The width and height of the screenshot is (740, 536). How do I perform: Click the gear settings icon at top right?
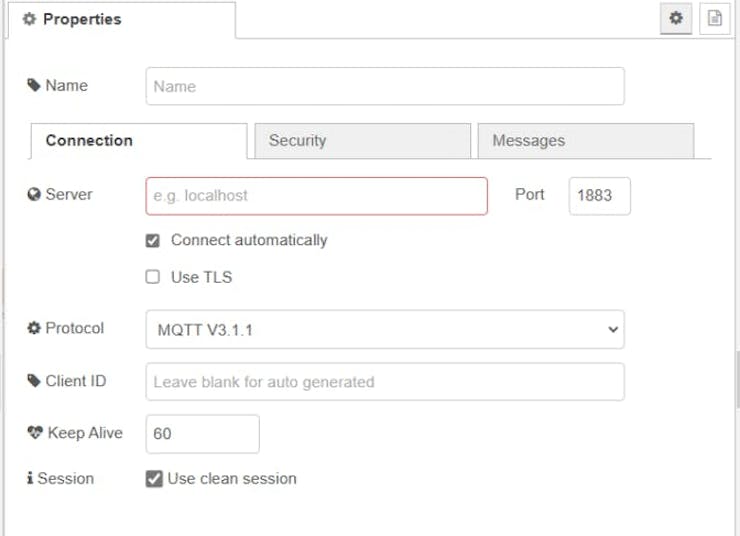[x=677, y=19]
